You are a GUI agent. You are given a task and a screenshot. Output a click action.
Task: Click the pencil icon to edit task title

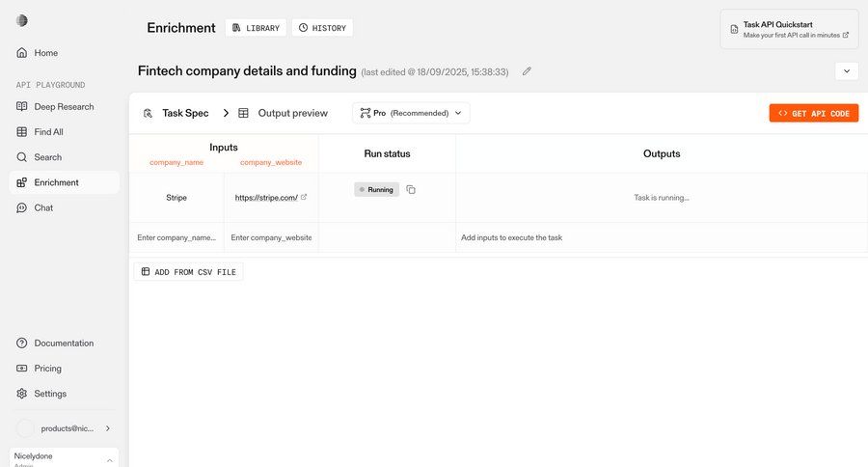click(527, 71)
